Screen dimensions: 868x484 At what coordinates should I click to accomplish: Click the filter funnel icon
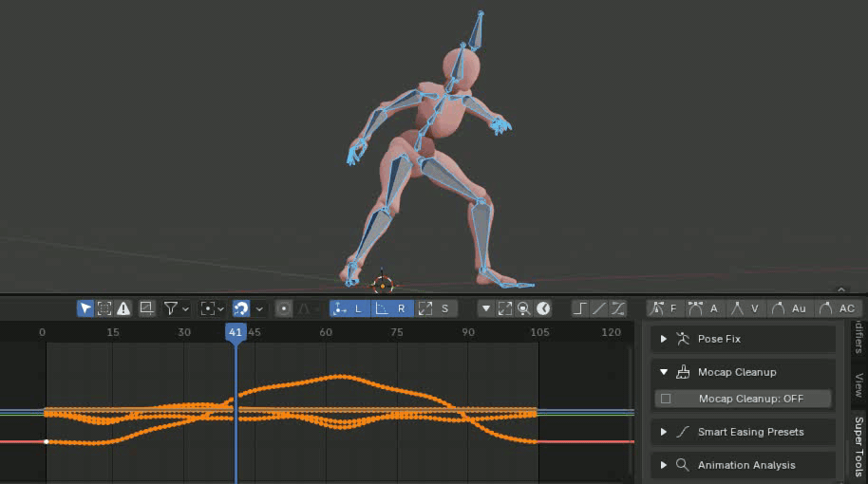click(x=171, y=308)
